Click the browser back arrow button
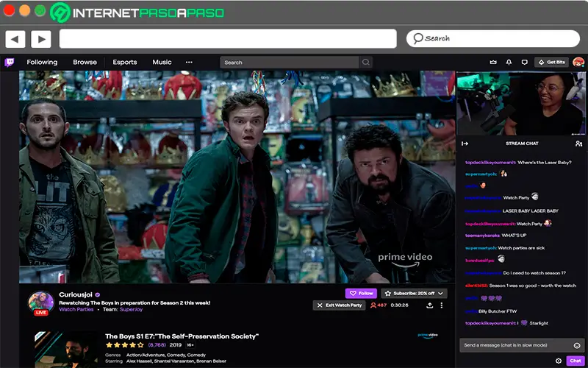The image size is (588, 368). pos(15,39)
